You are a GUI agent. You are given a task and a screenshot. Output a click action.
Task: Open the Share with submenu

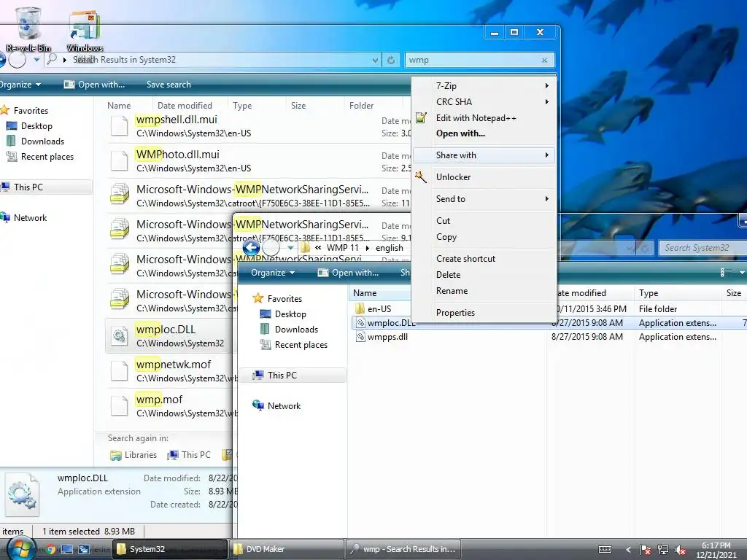[484, 155]
